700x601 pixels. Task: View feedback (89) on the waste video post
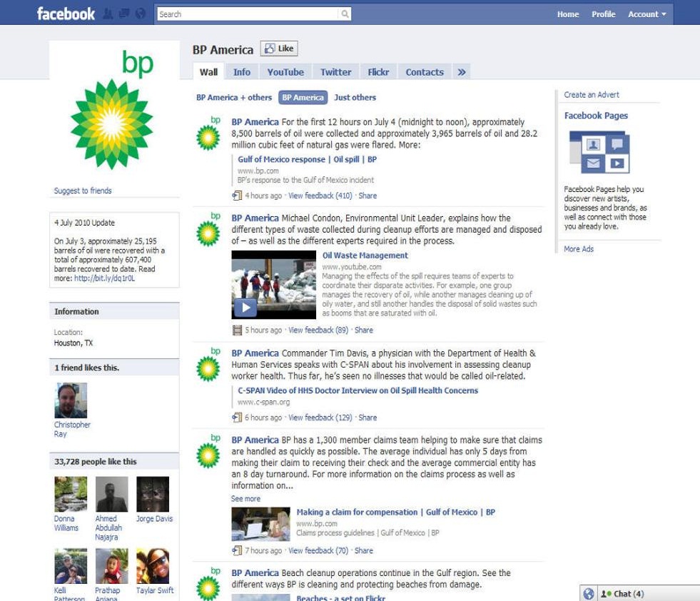[x=318, y=330]
